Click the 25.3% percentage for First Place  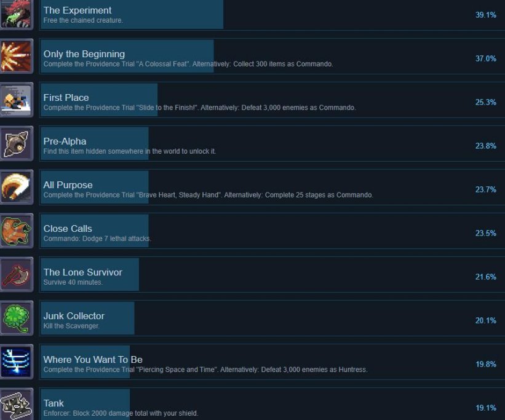(x=486, y=102)
